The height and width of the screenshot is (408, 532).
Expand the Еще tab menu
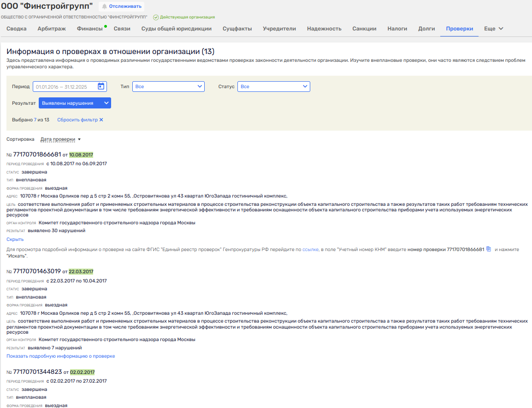(493, 29)
